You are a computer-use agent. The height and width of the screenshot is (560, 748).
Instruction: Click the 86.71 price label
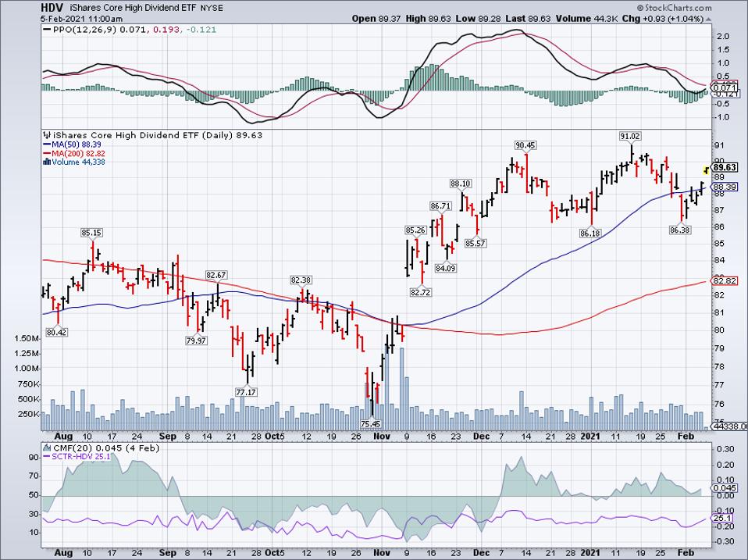pyautogui.click(x=440, y=206)
